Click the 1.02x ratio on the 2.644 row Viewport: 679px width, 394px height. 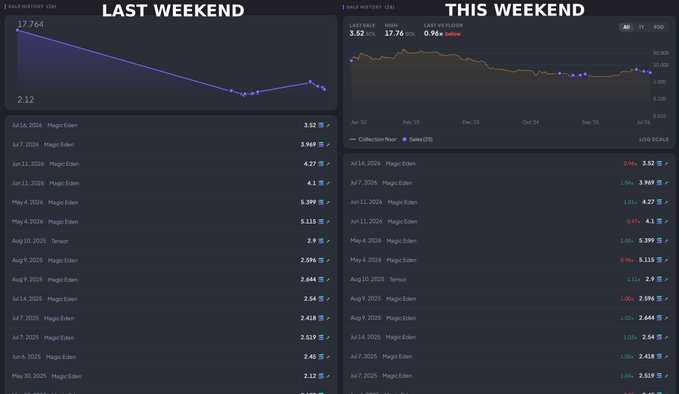(x=627, y=318)
